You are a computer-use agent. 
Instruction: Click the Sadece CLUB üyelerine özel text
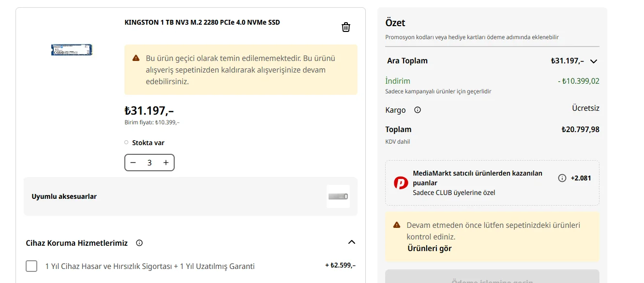[454, 193]
